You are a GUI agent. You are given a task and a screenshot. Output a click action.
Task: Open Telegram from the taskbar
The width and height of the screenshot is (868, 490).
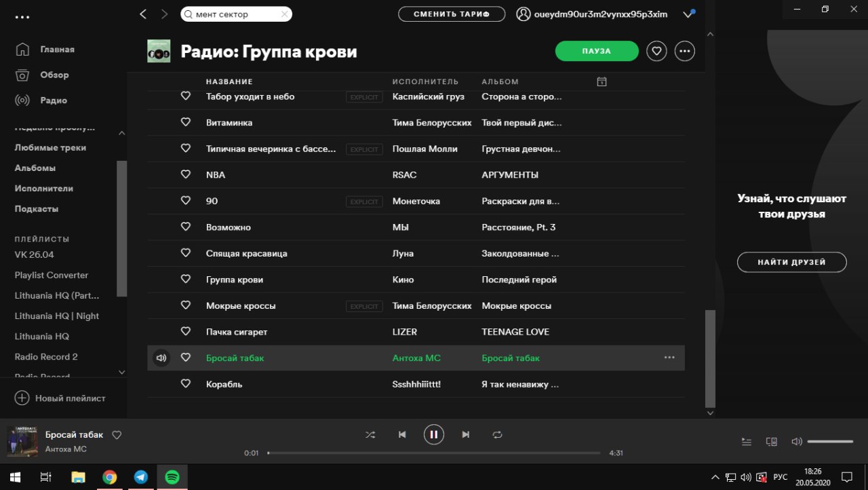coord(141,477)
